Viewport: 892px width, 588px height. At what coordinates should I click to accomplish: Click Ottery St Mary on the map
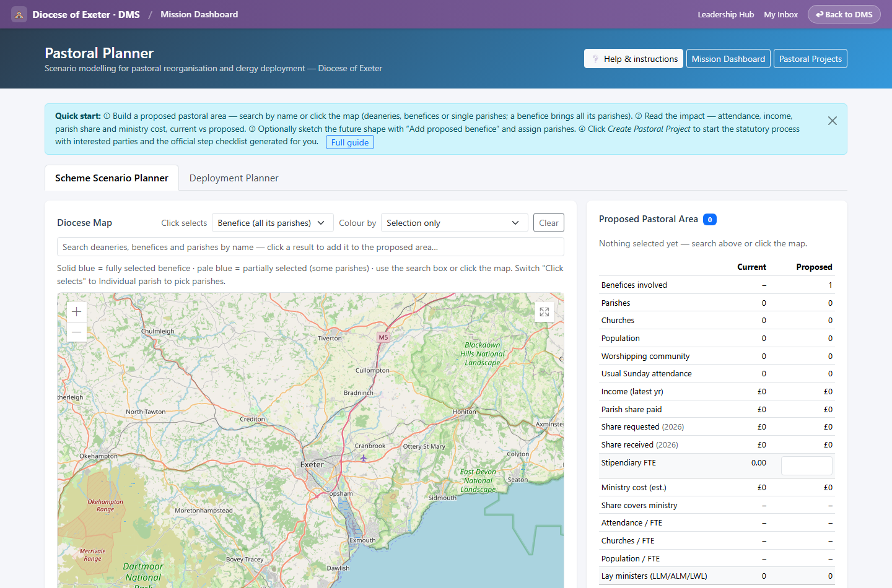pos(424,446)
